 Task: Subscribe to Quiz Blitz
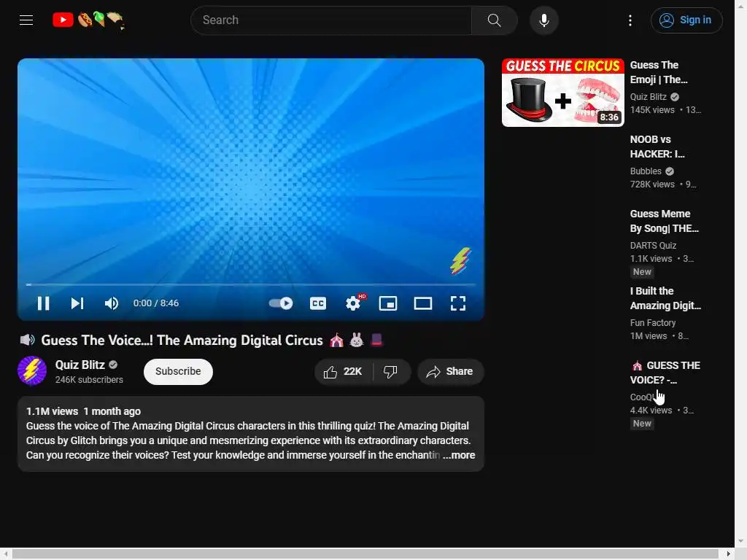pos(178,371)
